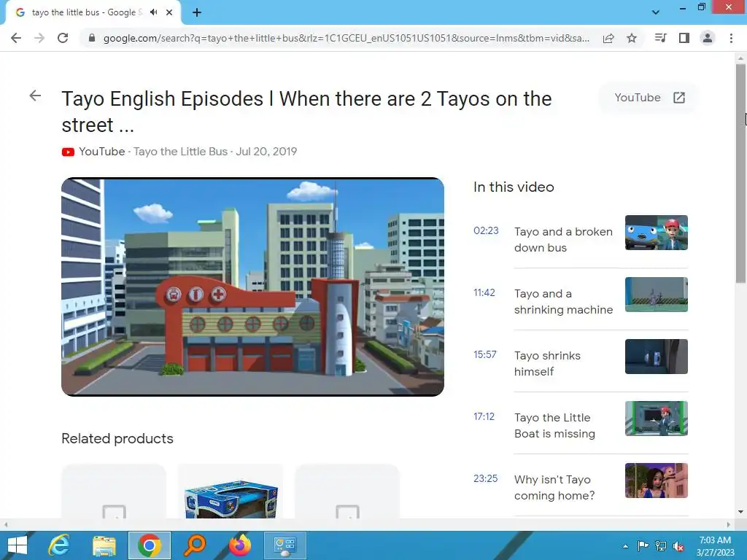Click the muted volume tray icon

678,546
